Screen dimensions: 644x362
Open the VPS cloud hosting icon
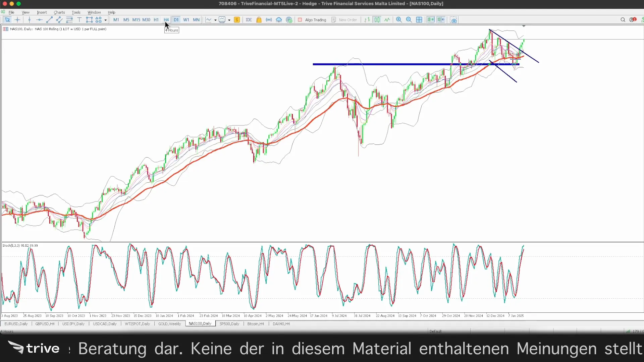pyautogui.click(x=279, y=20)
